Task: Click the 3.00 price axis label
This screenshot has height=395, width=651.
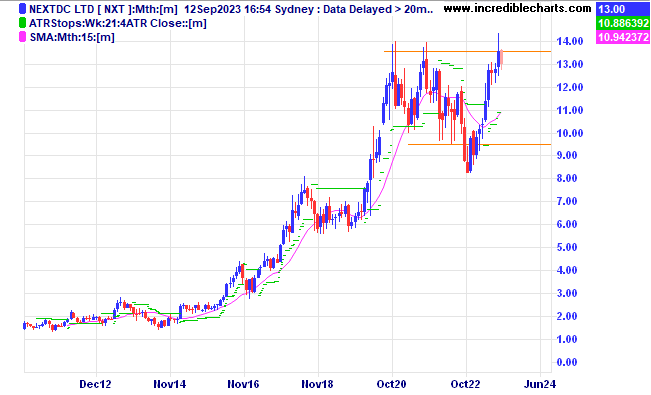Action: [566, 293]
